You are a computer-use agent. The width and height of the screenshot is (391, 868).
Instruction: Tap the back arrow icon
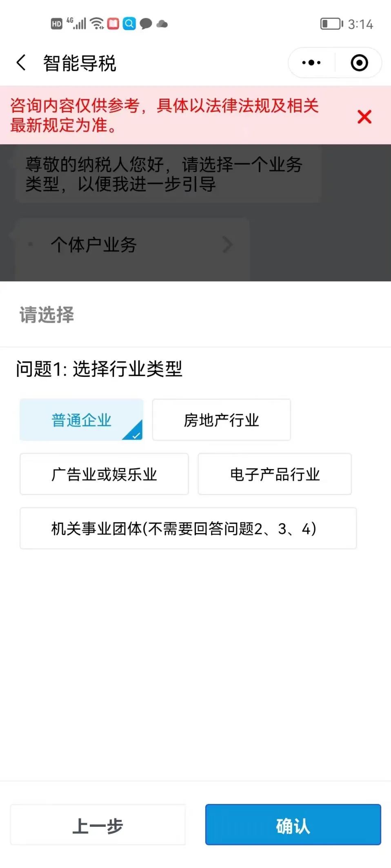pos(21,63)
